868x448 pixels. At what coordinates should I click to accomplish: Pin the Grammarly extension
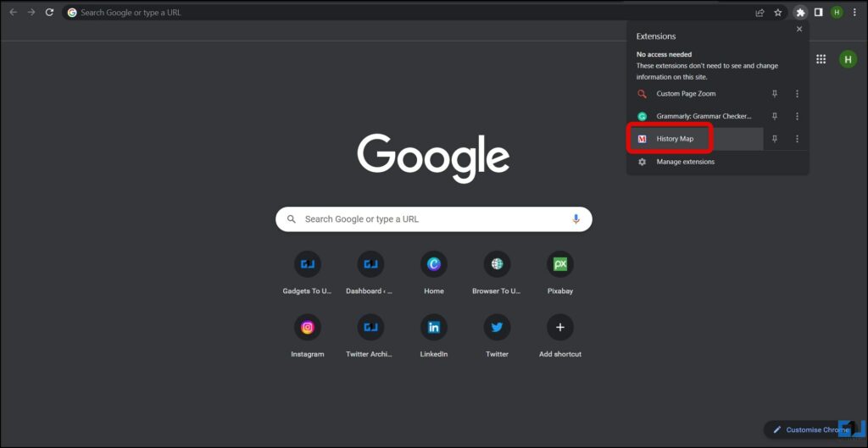click(x=775, y=116)
